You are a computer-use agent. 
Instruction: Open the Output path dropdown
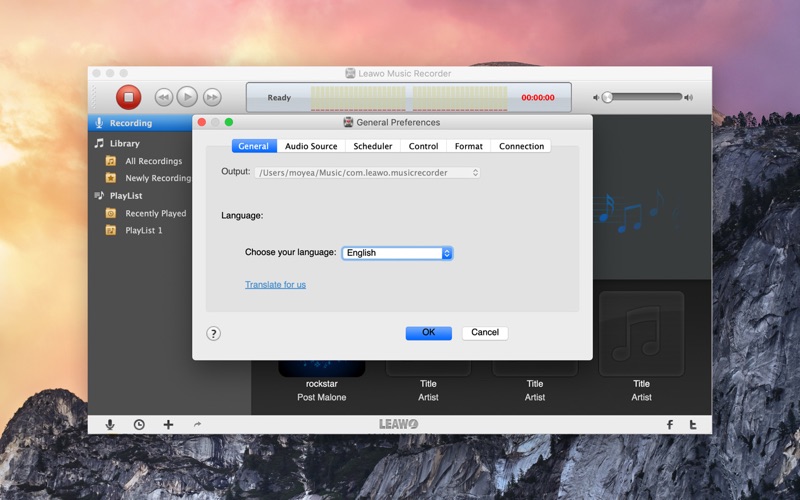pos(367,172)
